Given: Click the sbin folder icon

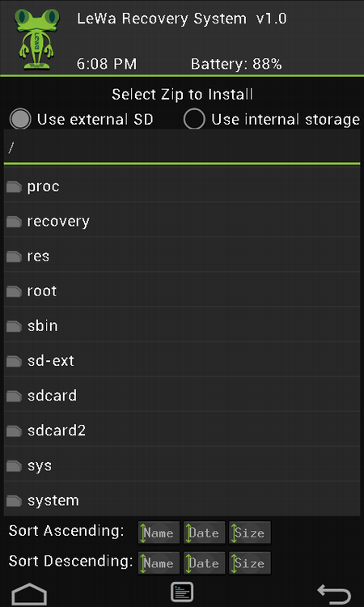Looking at the screenshot, I should pos(14,326).
